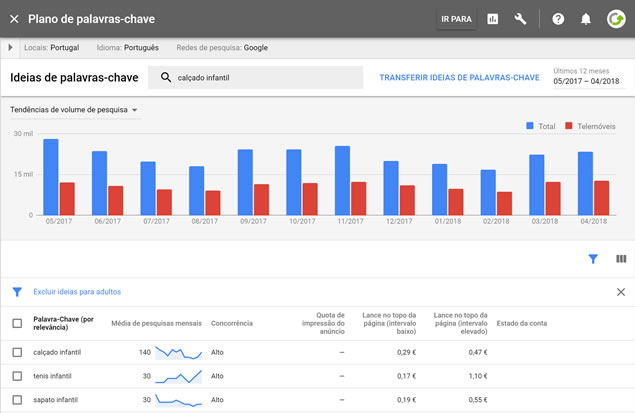Sort by Média de pesquisas mensais column
The width and height of the screenshot is (635, 413).
(x=156, y=323)
